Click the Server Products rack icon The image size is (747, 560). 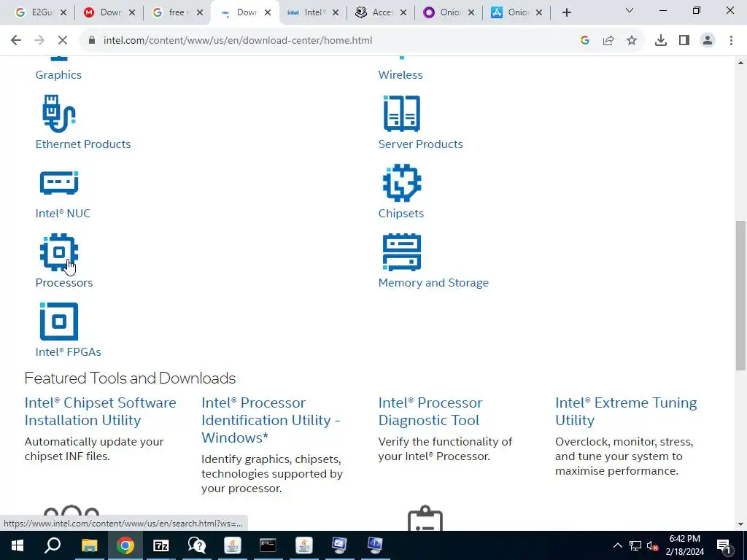pos(402,113)
